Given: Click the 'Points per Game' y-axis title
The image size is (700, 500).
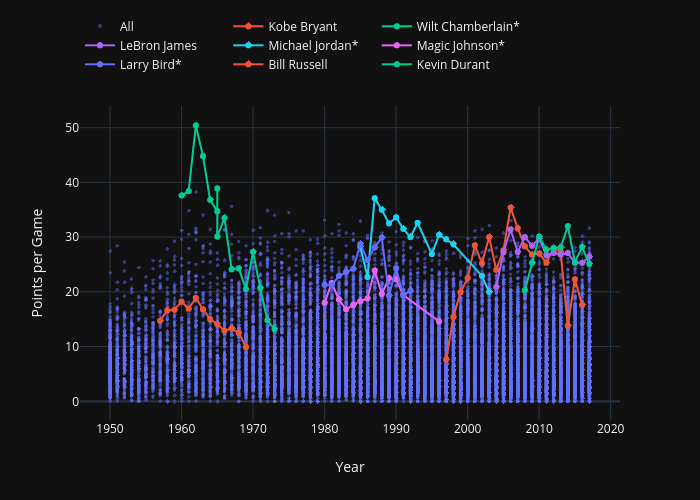Looking at the screenshot, I should 37,263.
